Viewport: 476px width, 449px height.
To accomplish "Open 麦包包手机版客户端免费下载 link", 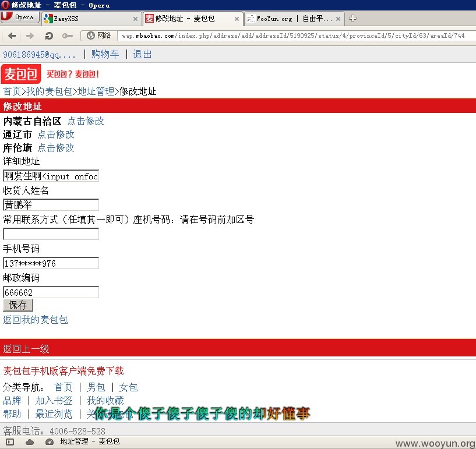I will click(64, 371).
